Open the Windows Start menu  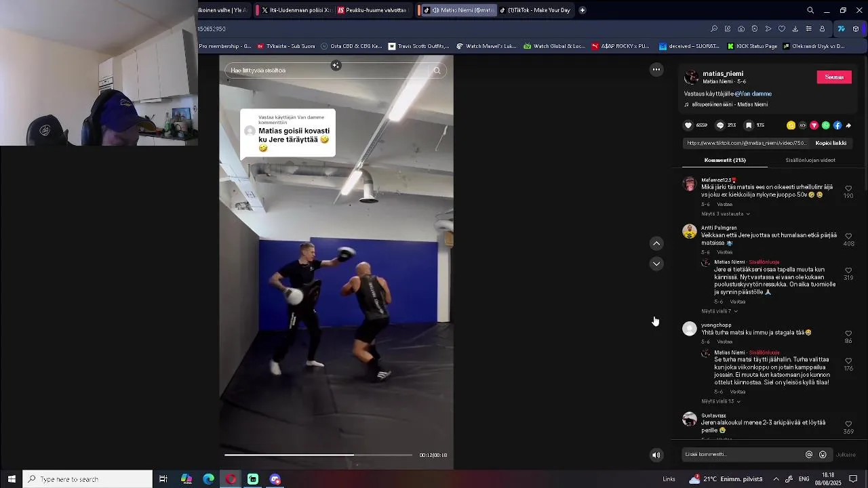(x=12, y=479)
